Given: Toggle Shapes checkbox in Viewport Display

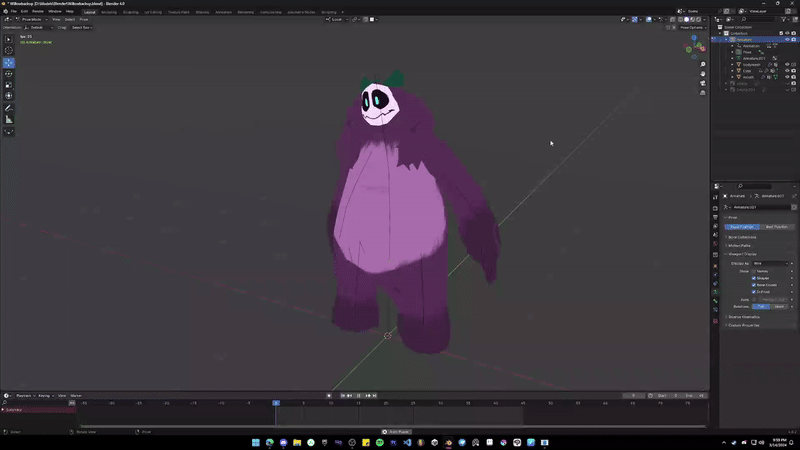Looking at the screenshot, I should pyautogui.click(x=754, y=278).
